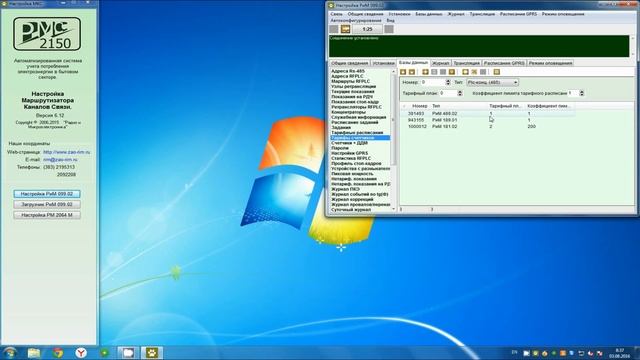Click the 1:25 timer button in toolbar

367,29
